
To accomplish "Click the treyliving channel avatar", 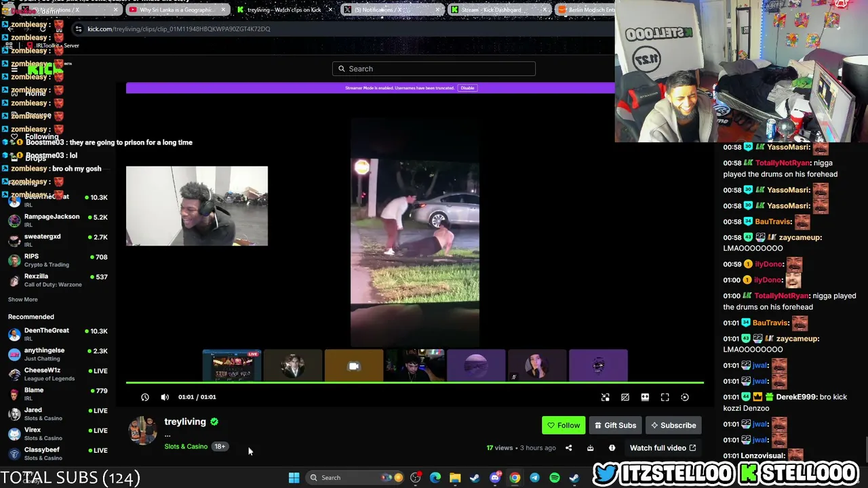I will click(143, 430).
